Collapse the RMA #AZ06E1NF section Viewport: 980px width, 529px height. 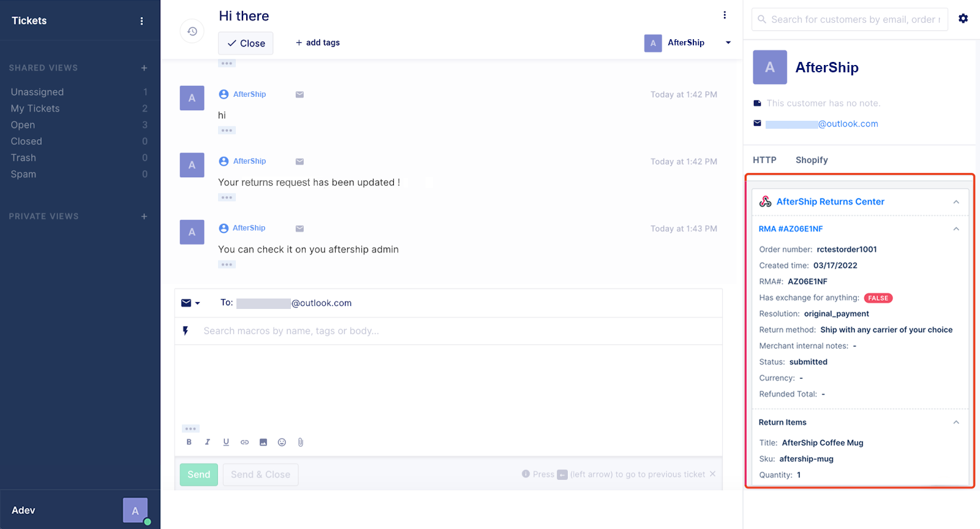coord(956,229)
